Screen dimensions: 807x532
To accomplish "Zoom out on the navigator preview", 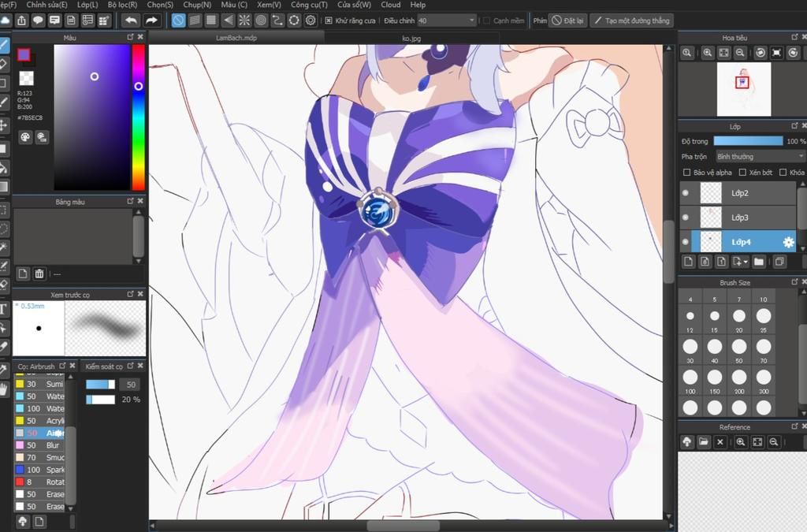I will 739,53.
